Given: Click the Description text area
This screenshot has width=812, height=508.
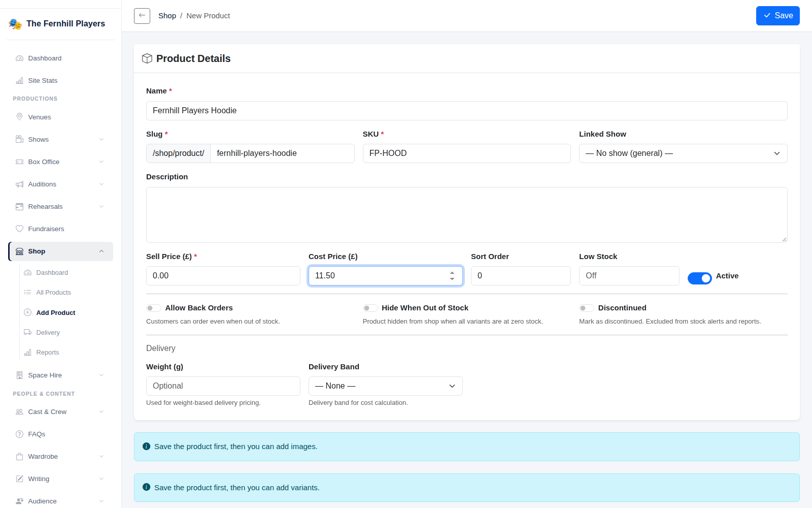Looking at the screenshot, I should point(467,215).
